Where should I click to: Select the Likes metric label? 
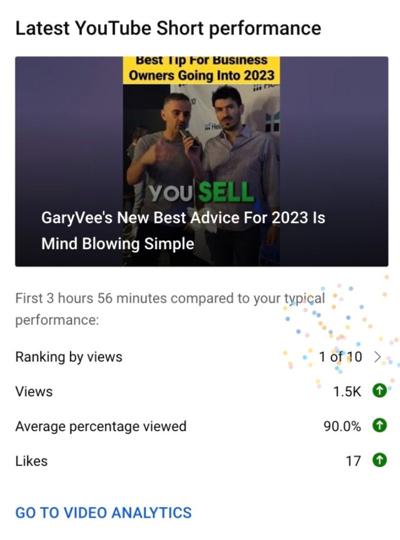[31, 461]
